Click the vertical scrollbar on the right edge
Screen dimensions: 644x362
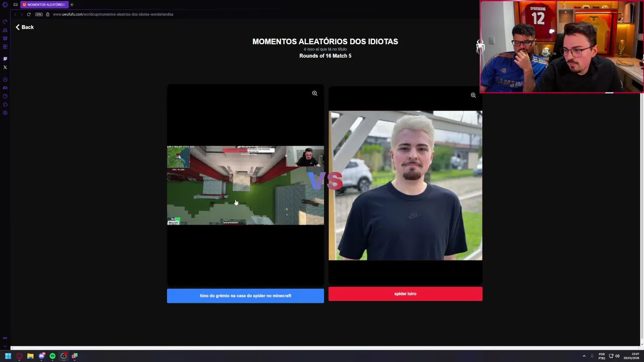click(x=641, y=216)
